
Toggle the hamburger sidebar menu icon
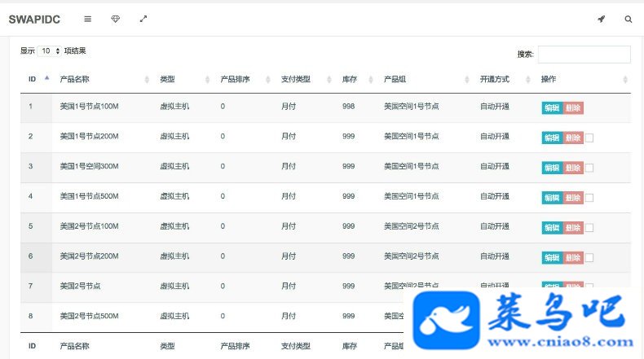(x=87, y=19)
